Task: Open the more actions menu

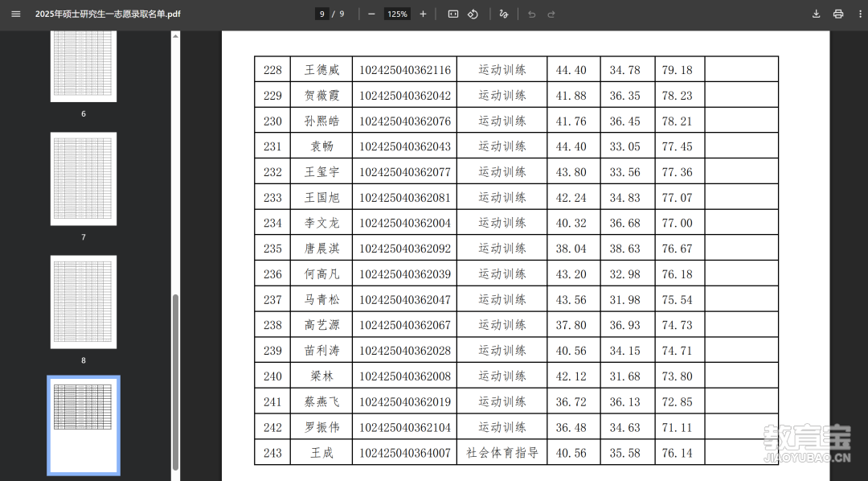Action: coord(860,14)
